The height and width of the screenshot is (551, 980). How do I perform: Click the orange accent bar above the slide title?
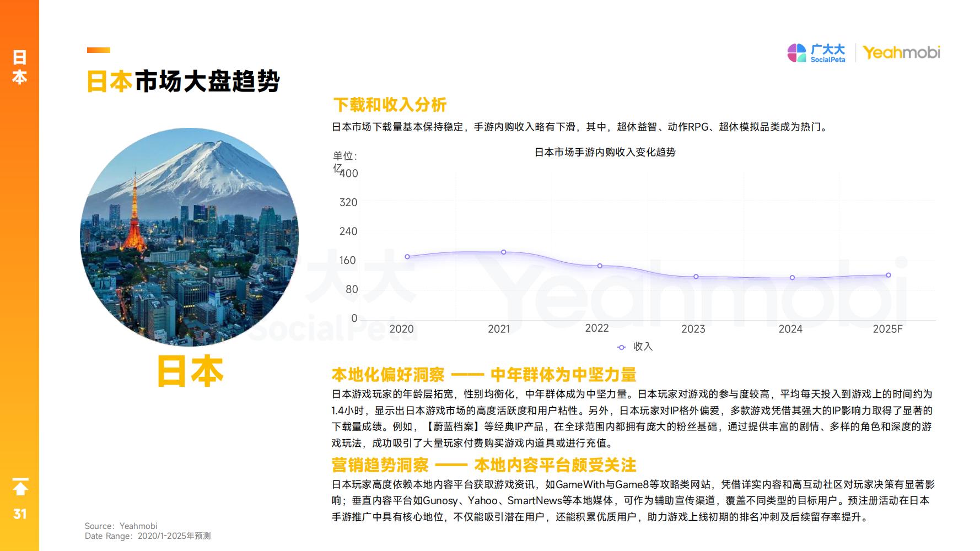tap(99, 51)
